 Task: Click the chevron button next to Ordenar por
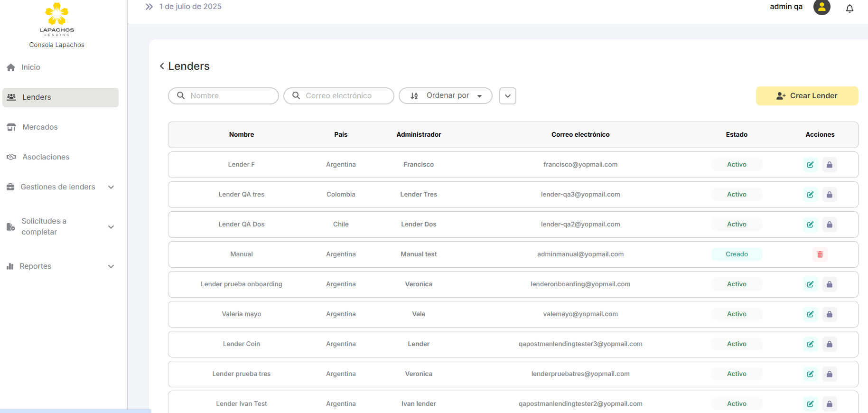pyautogui.click(x=507, y=96)
